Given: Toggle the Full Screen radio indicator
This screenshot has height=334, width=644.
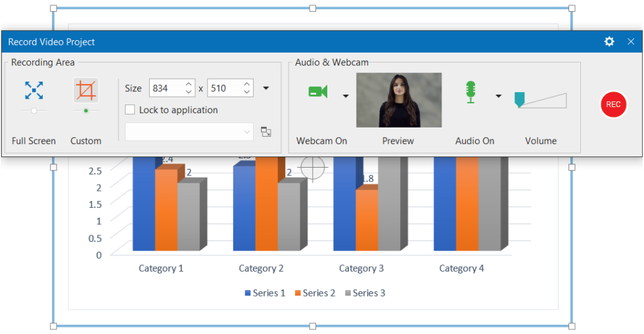Looking at the screenshot, I should pos(34,110).
